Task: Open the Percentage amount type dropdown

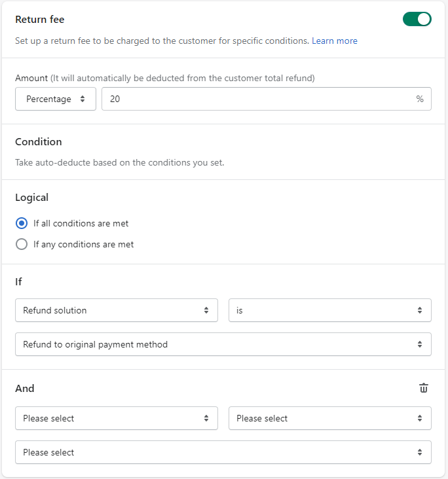Action: point(56,99)
